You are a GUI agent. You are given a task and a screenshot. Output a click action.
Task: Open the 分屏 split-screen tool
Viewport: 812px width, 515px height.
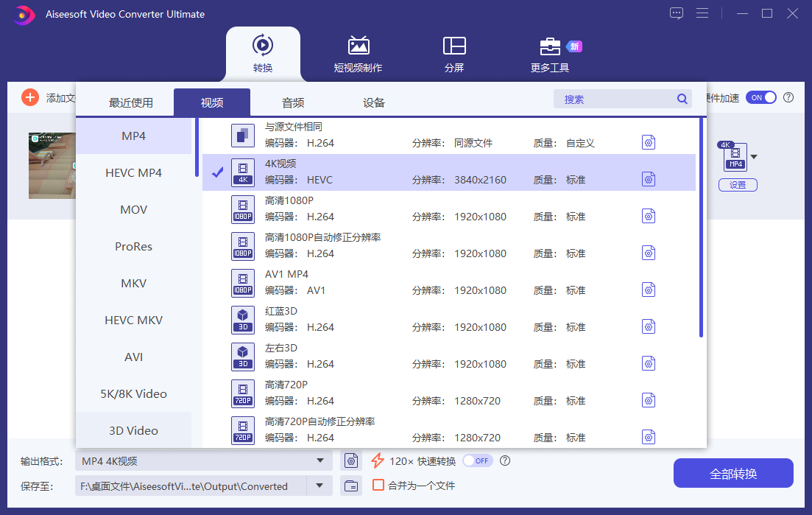click(x=453, y=54)
